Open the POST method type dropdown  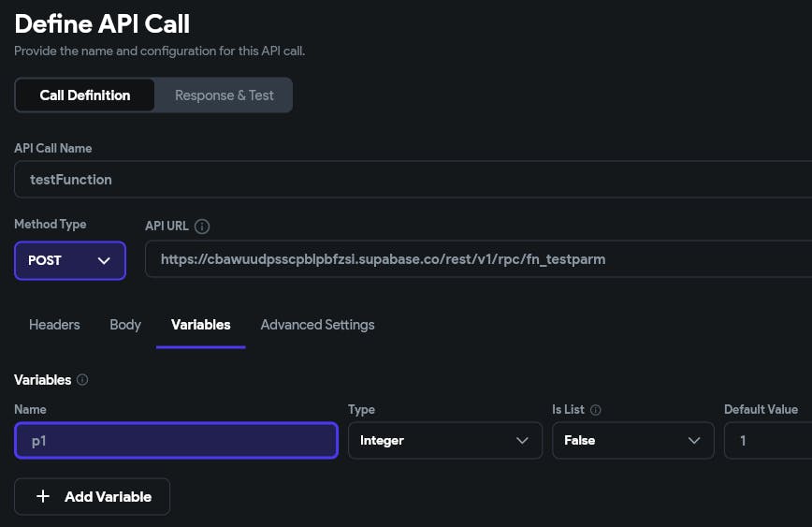(x=69, y=260)
